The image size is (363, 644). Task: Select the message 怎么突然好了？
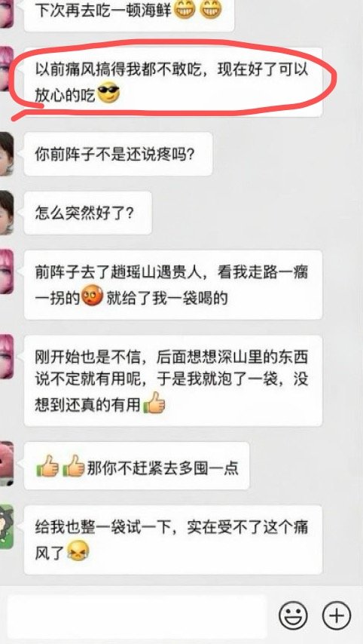tap(88, 213)
